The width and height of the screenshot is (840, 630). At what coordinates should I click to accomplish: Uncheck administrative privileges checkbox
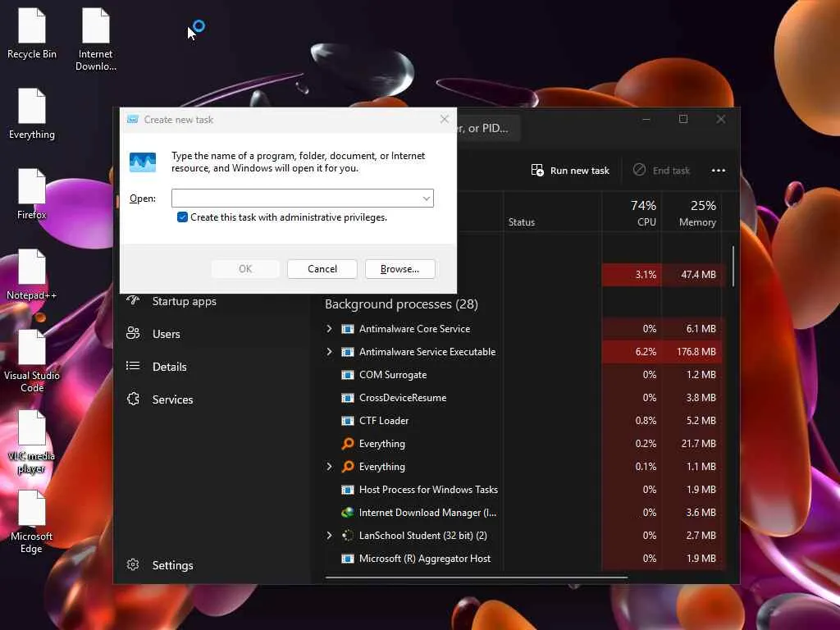(x=182, y=217)
